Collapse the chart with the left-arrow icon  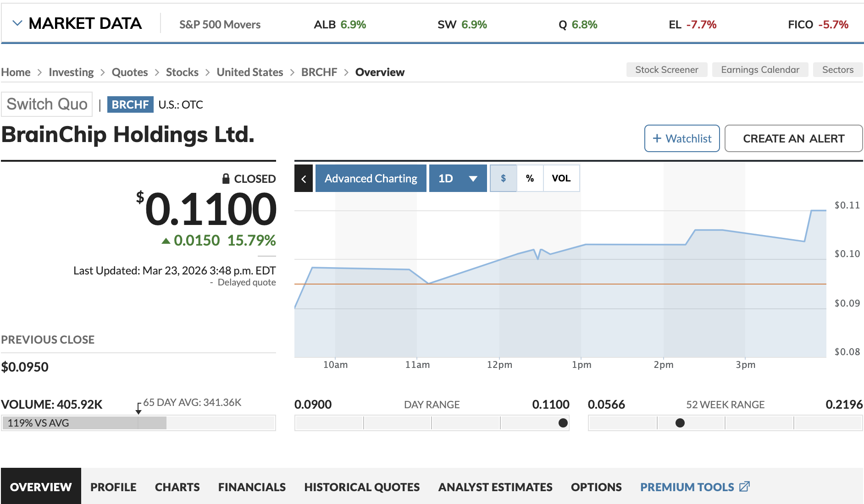(304, 178)
